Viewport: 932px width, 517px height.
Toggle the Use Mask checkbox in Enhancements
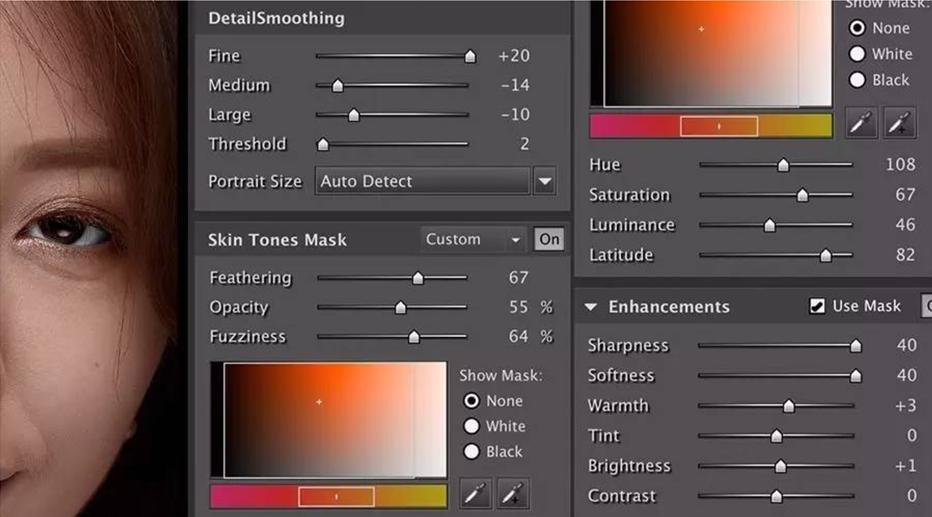(818, 307)
